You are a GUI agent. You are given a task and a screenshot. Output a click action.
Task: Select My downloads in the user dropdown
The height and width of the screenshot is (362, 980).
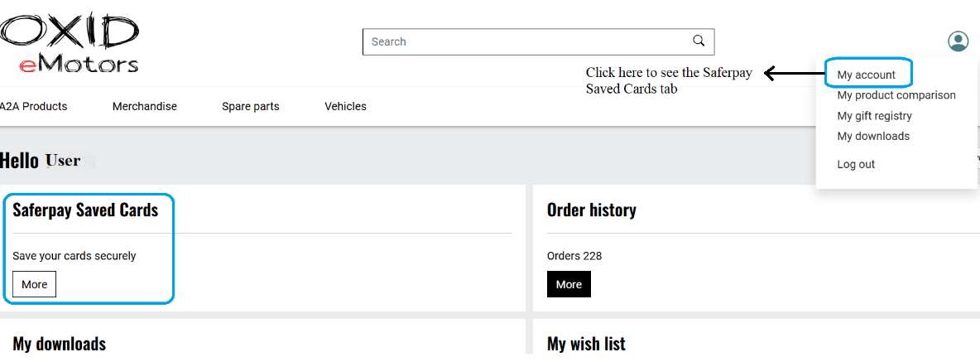tap(872, 136)
